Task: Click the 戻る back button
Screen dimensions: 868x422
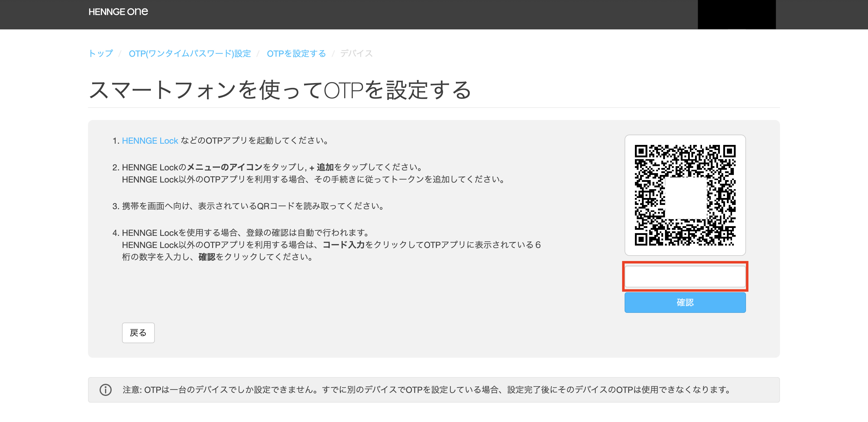Action: pyautogui.click(x=138, y=333)
